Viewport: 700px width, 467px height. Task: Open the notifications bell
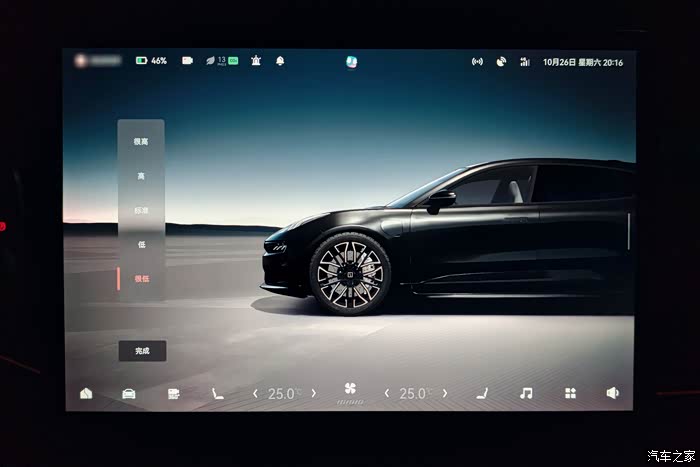click(280, 61)
